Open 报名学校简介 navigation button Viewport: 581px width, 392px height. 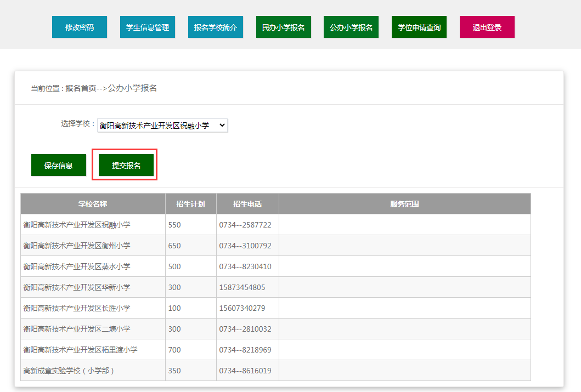coord(216,27)
